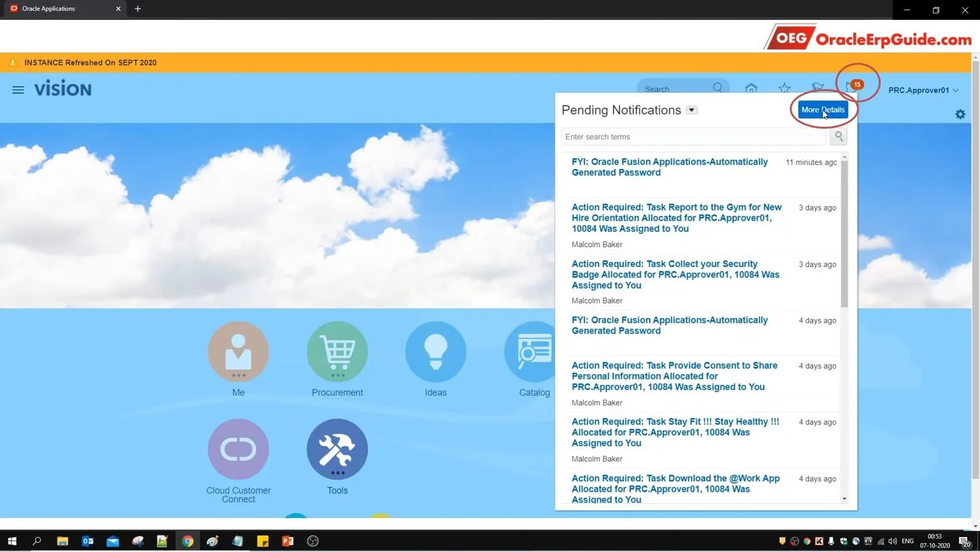Search notifications with magnifier button
This screenshot has height=552, width=980.
click(838, 136)
